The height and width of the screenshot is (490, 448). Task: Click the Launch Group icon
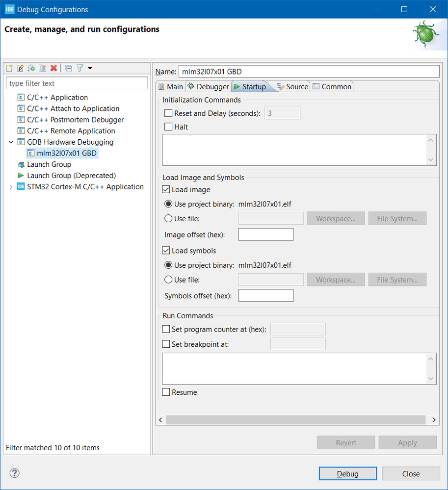[x=21, y=164]
